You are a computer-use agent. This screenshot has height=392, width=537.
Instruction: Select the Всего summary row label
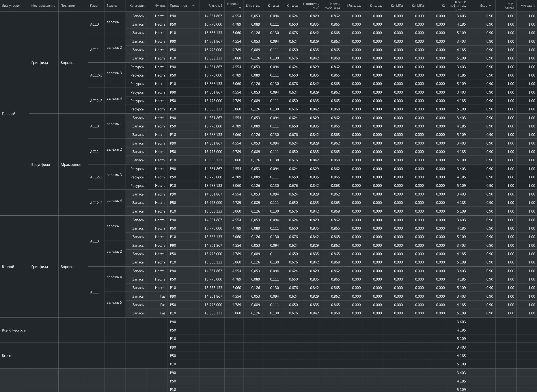coord(7,356)
